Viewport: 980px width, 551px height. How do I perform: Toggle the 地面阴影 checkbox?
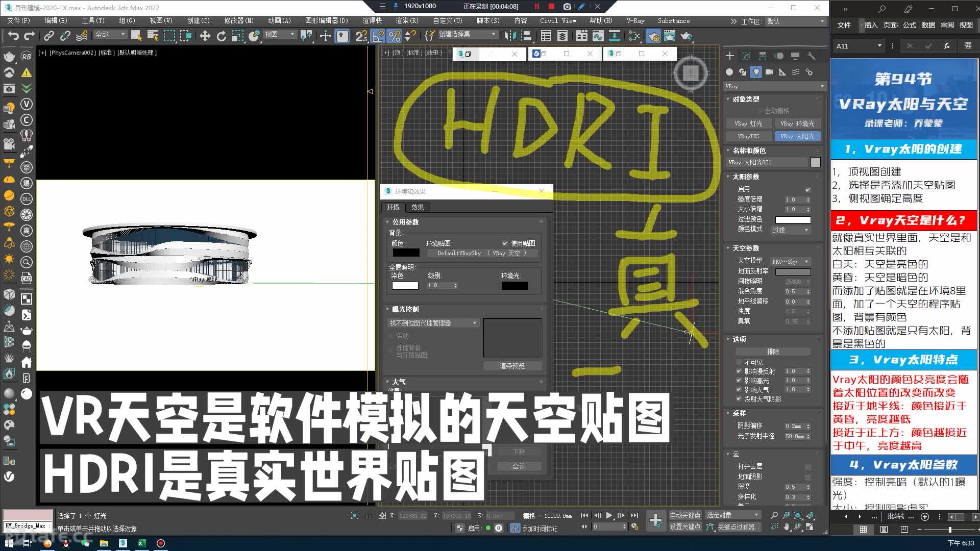[807, 477]
